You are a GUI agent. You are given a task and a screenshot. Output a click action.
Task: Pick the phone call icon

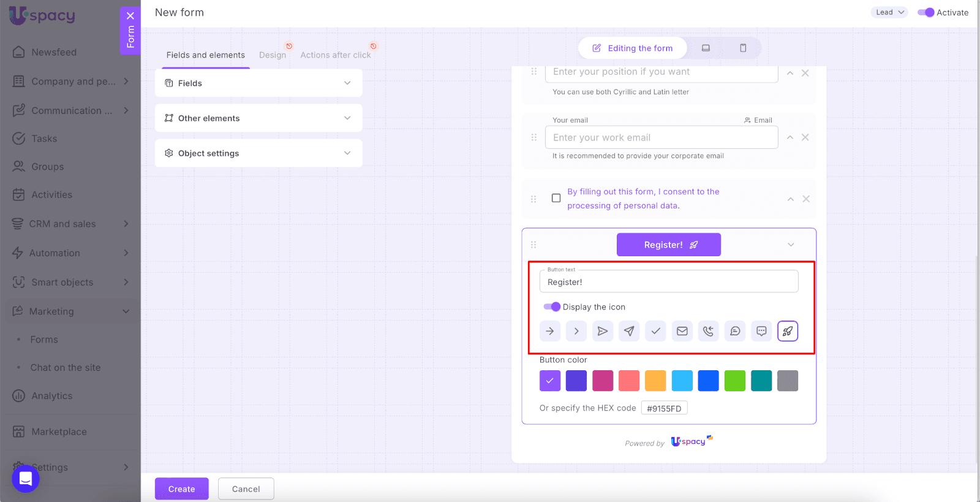point(709,331)
